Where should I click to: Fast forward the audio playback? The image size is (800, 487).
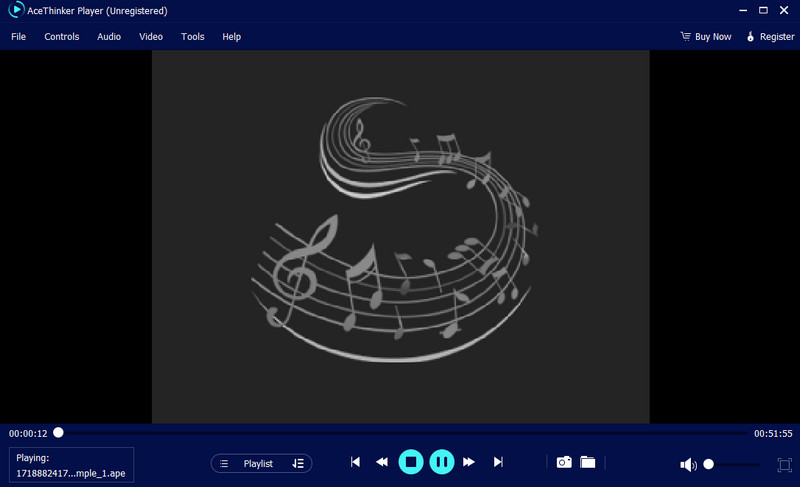tap(469, 462)
